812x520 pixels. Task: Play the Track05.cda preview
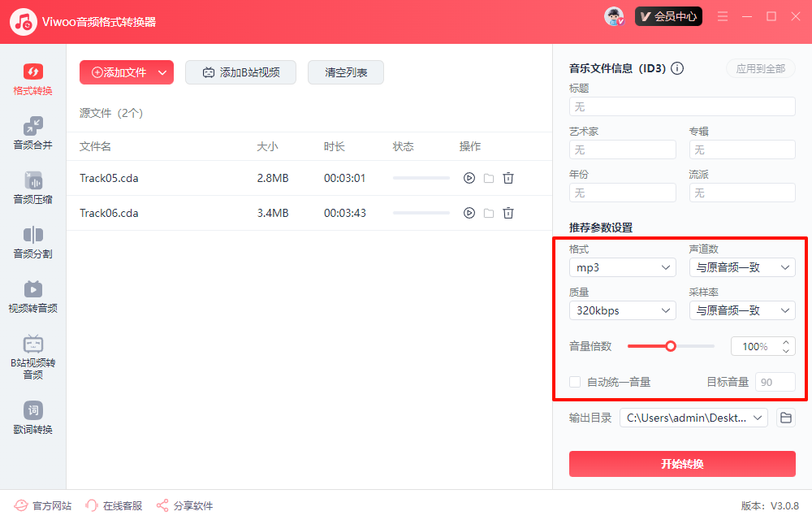click(469, 178)
